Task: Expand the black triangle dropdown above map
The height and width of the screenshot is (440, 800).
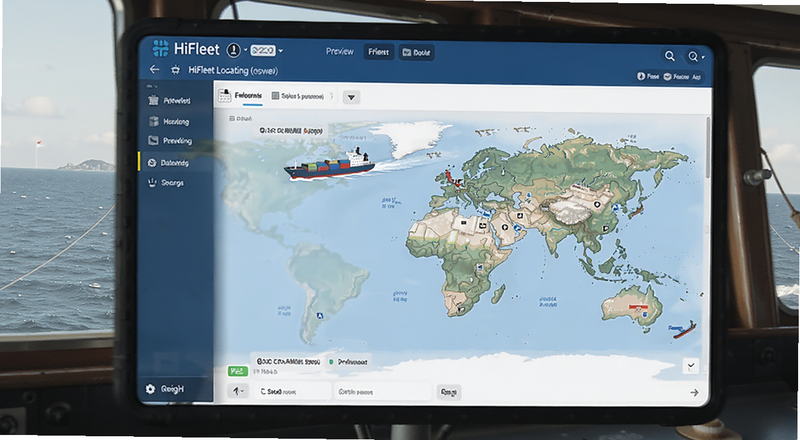Action: point(352,97)
